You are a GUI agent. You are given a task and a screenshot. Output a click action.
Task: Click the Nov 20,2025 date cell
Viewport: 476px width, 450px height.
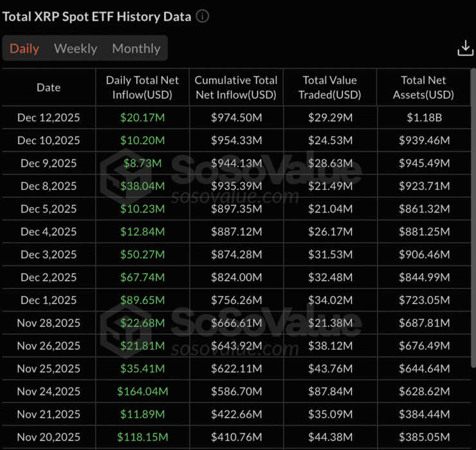pos(49,437)
